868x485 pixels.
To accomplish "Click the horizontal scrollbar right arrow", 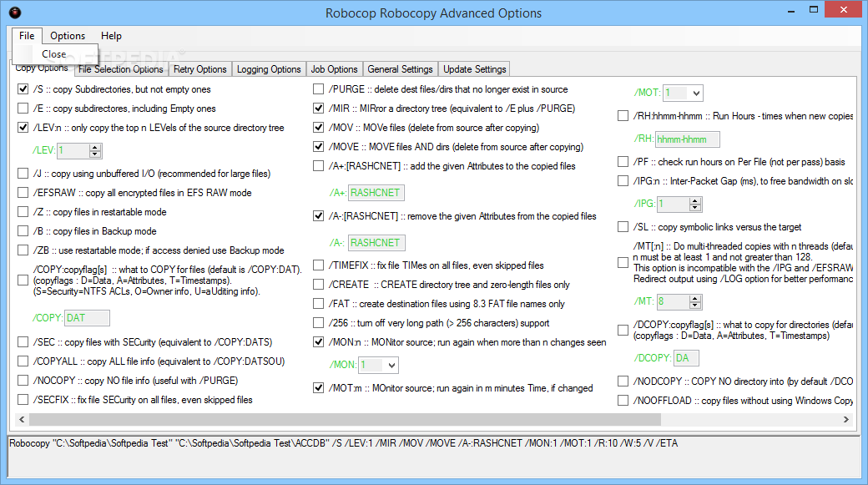I will click(x=845, y=420).
